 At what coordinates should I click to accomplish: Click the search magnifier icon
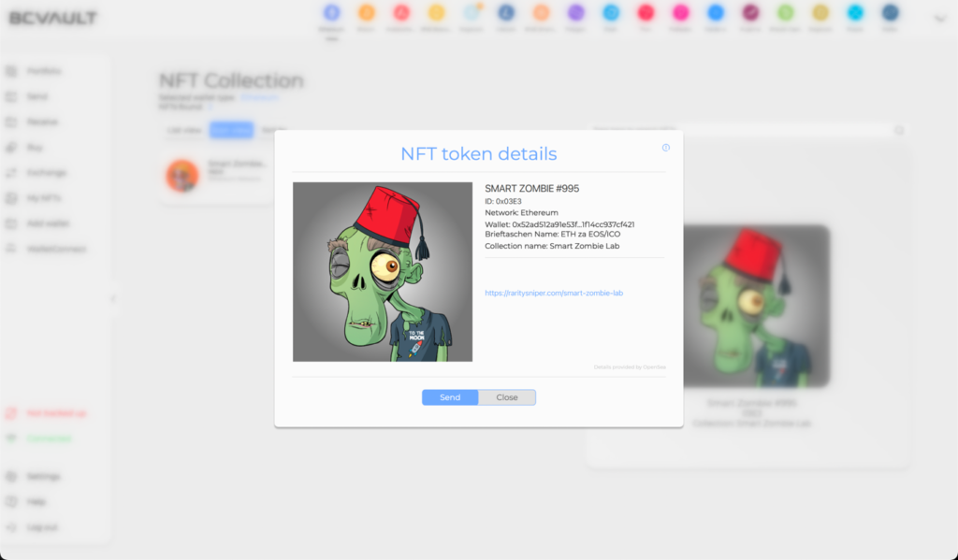click(x=899, y=131)
